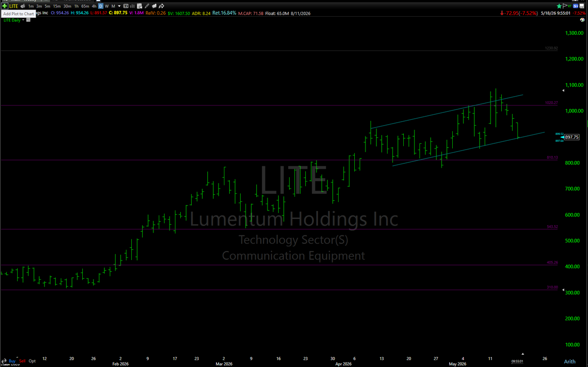Image resolution: width=588 pixels, height=367 pixels.
Task: Switch to Monthly (M) timeframe
Action: point(113,6)
